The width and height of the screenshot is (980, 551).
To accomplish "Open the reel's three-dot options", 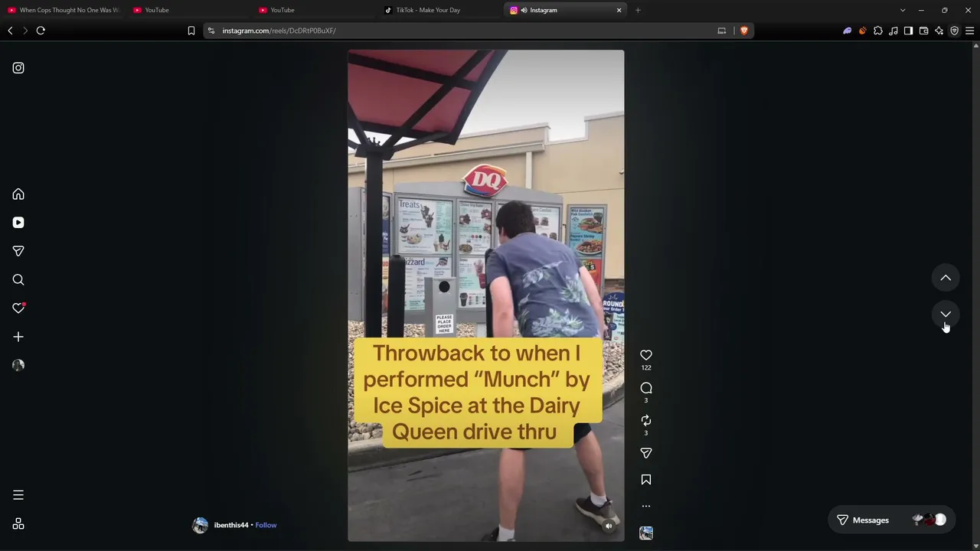I will pyautogui.click(x=646, y=506).
